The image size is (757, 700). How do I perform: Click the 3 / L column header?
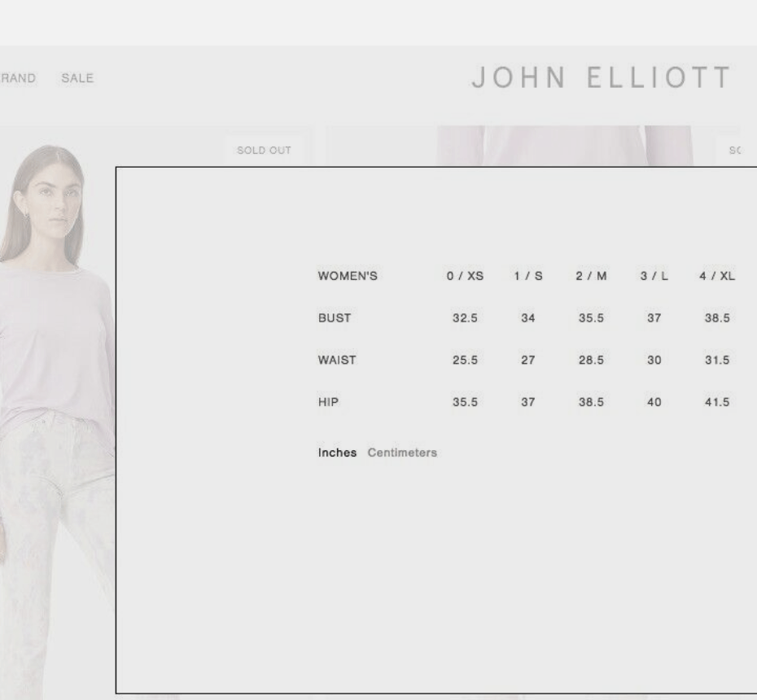pyautogui.click(x=654, y=276)
